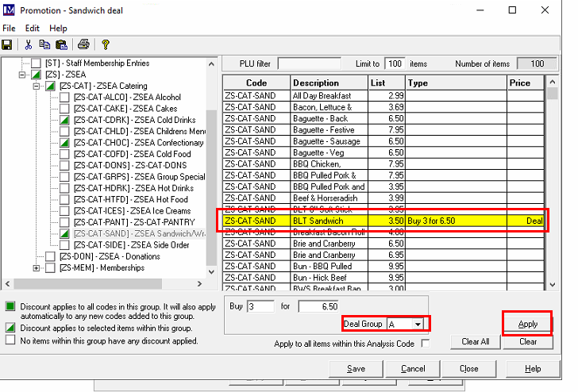Open the Help menu
578x392 pixels.
click(x=58, y=29)
